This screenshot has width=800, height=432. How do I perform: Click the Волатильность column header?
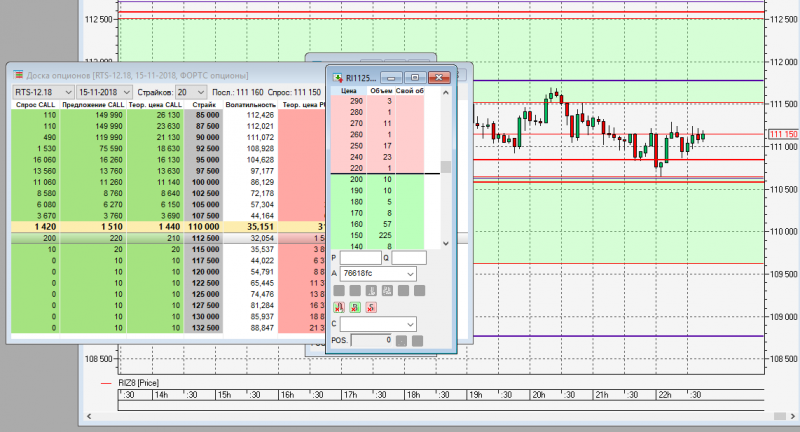pos(251,105)
